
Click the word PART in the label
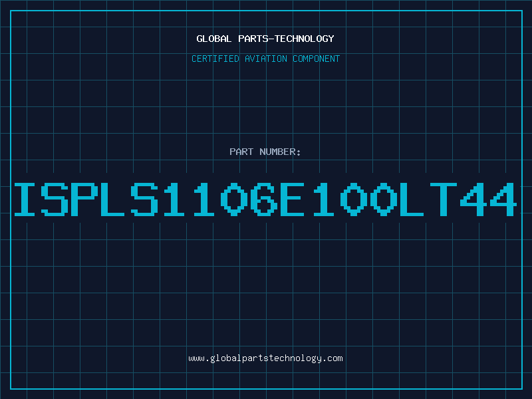click(241, 152)
